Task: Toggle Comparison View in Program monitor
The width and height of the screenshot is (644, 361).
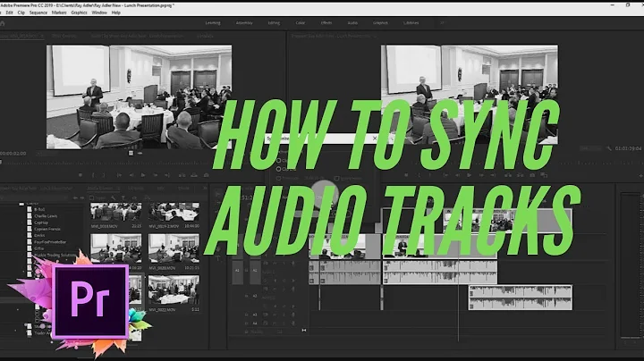Action: [544, 175]
